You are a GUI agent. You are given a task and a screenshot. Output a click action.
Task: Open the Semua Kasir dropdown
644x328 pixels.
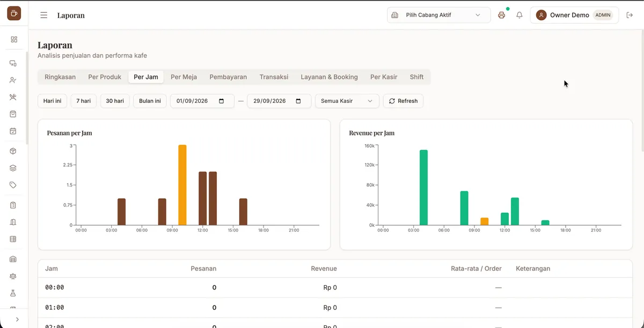[x=347, y=101]
